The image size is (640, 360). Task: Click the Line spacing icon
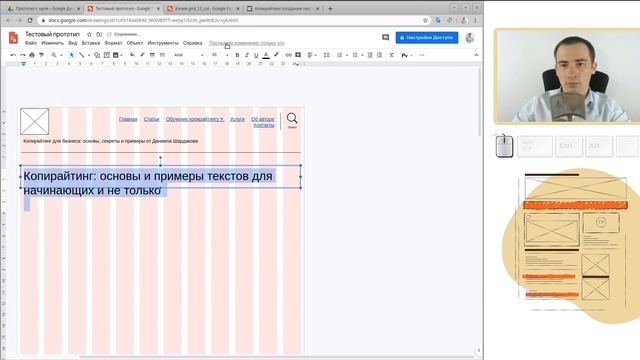(x=327, y=55)
